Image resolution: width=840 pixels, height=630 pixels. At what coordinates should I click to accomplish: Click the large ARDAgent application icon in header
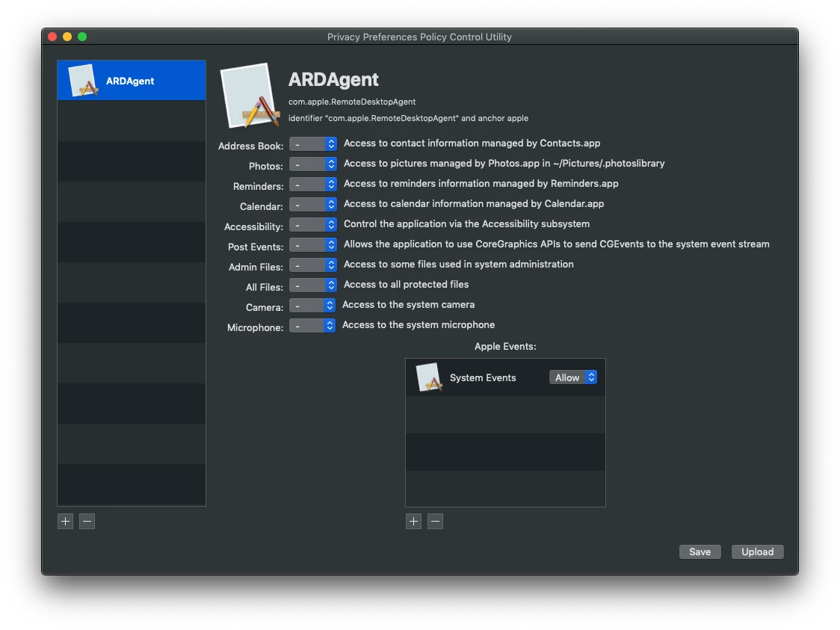(x=250, y=96)
